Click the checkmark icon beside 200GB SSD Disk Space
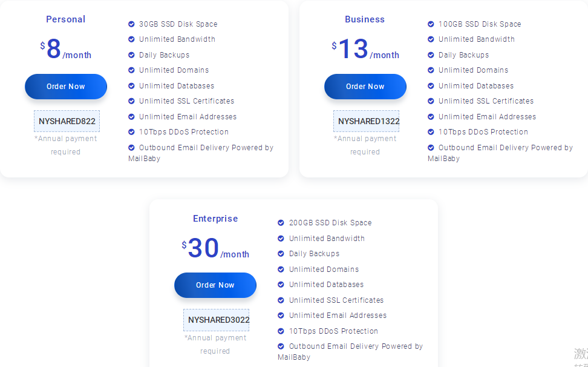588x367 pixels. coord(281,223)
